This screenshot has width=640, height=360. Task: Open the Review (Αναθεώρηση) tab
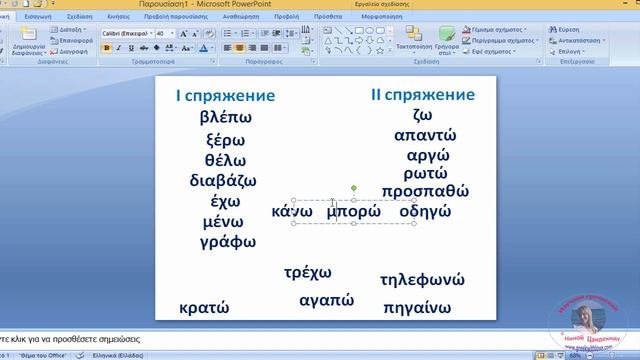point(241,17)
